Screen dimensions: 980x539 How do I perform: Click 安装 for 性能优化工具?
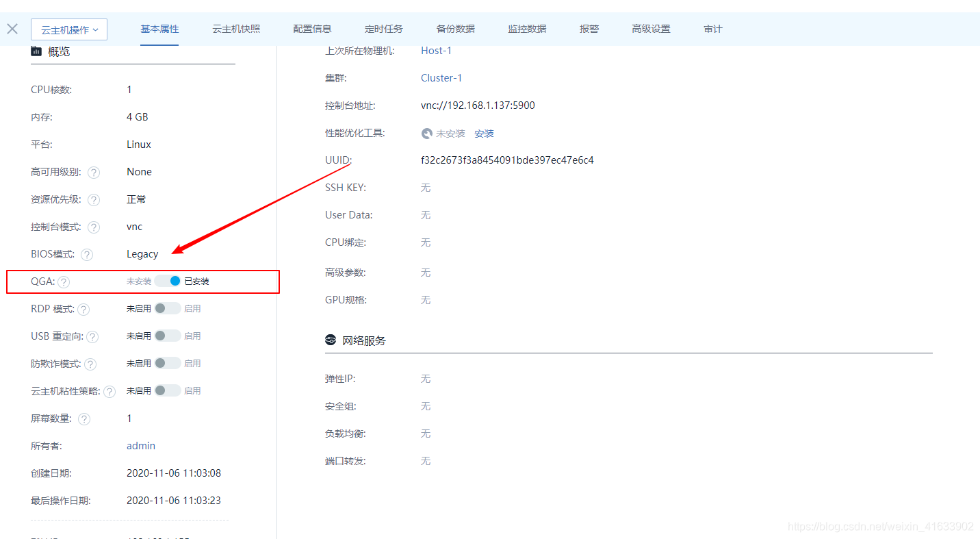[x=484, y=134]
